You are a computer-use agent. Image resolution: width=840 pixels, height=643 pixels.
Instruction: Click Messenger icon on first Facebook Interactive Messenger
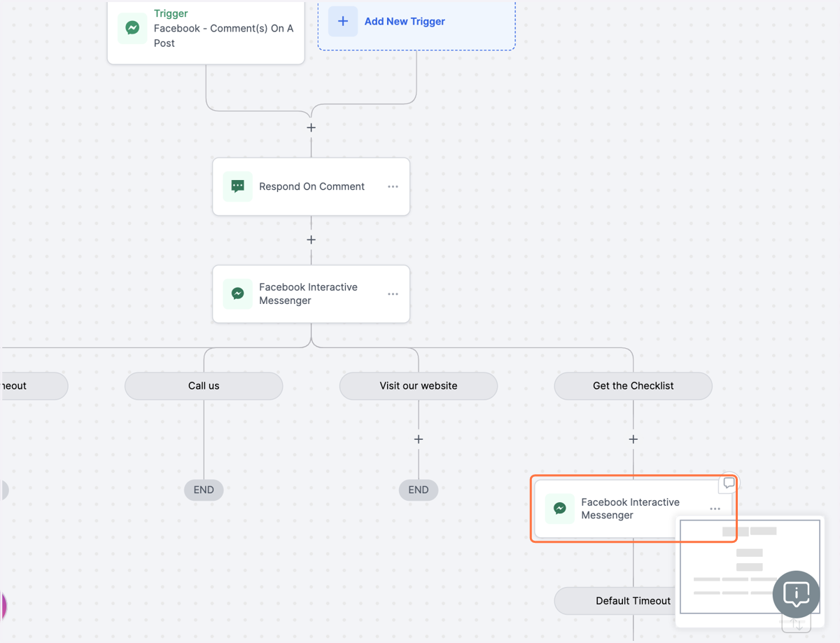(238, 293)
